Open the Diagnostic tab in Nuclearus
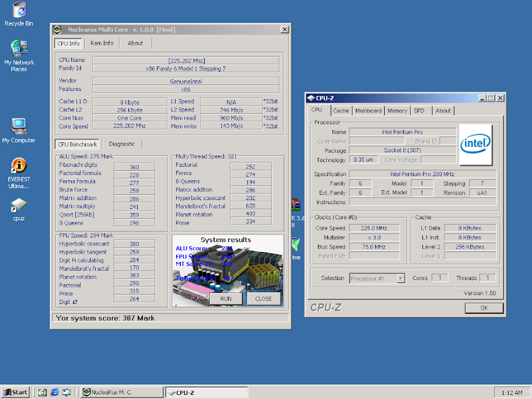This screenshot has height=399, width=532. [x=121, y=144]
